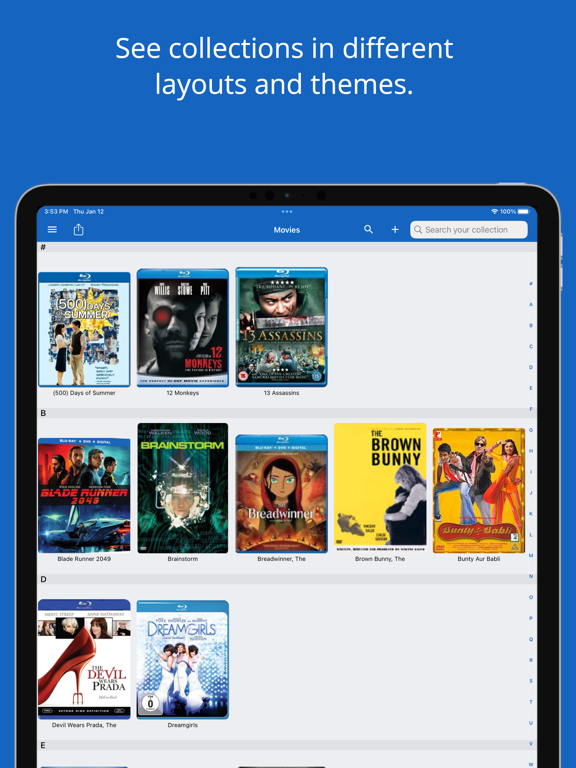Image resolution: width=576 pixels, height=768 pixels.
Task: Tap the 3:53 PM clock
Action: [56, 212]
